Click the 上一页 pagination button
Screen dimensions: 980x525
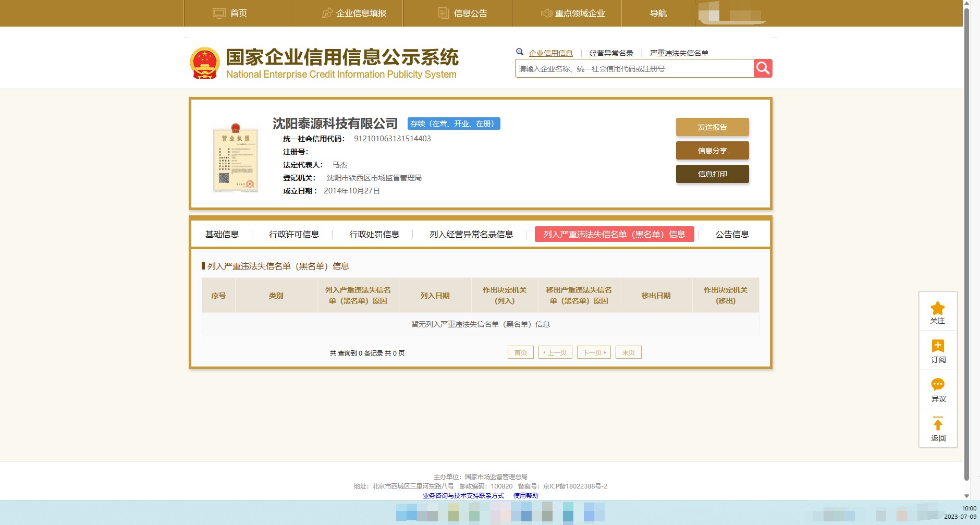click(555, 352)
